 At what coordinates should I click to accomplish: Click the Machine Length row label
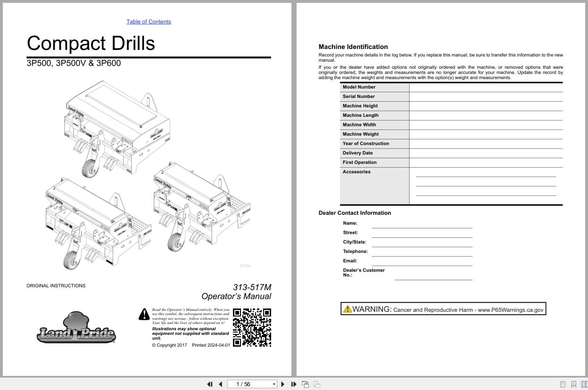pyautogui.click(x=361, y=115)
